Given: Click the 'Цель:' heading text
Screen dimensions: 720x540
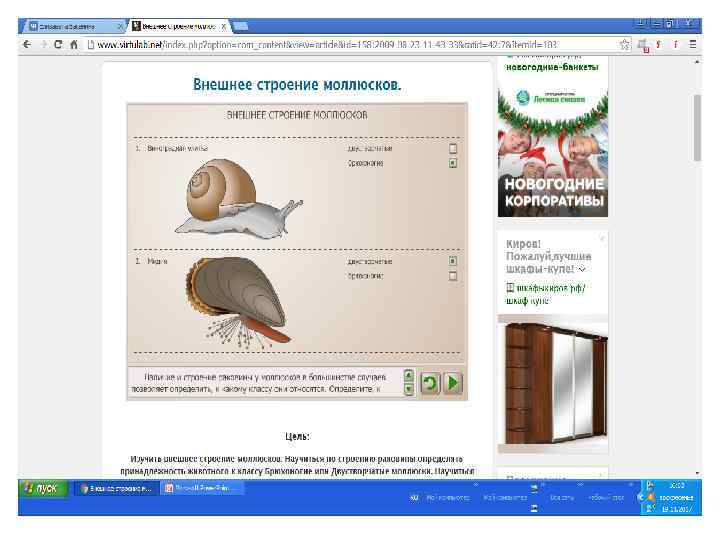Looking at the screenshot, I should [297, 436].
